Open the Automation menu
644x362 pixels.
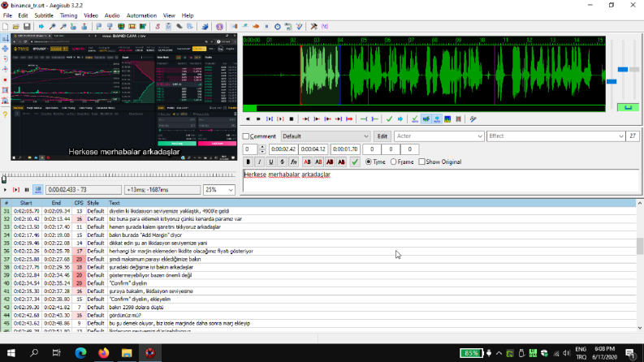point(141,15)
